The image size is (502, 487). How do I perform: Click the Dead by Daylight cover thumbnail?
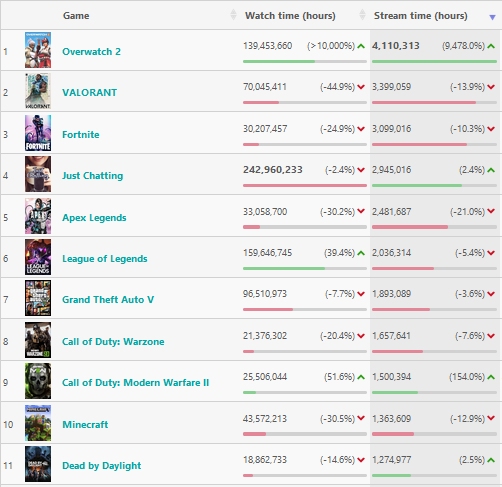pyautogui.click(x=38, y=464)
